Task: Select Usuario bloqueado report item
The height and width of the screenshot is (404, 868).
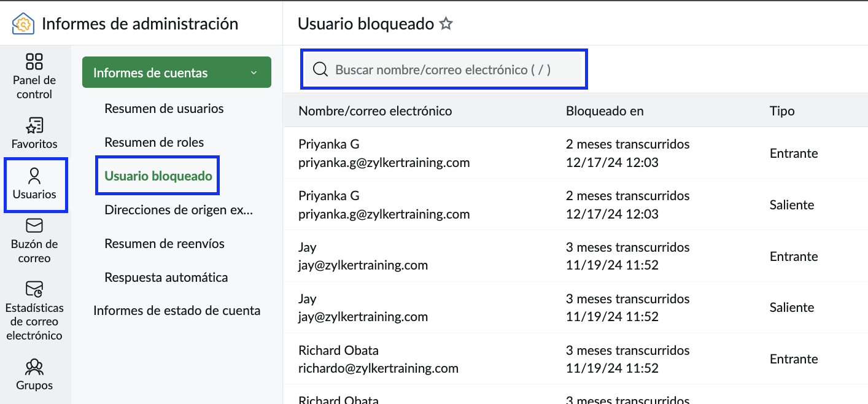Action: [x=158, y=176]
